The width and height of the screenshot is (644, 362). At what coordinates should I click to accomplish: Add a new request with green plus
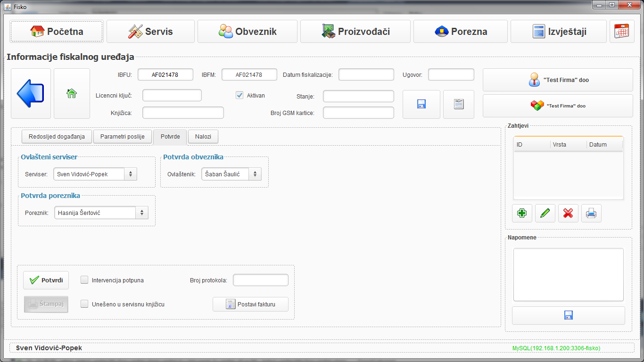(x=522, y=214)
